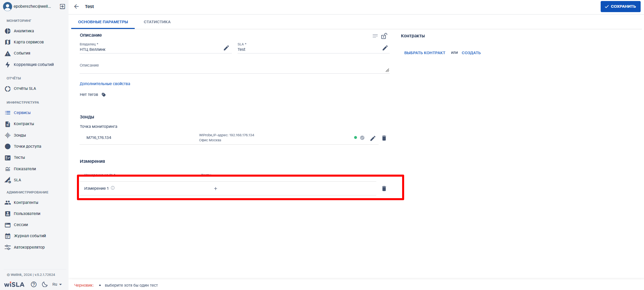644x290 pixels.
Task: Open Сервисы in the sidebar
Action: (x=22, y=113)
